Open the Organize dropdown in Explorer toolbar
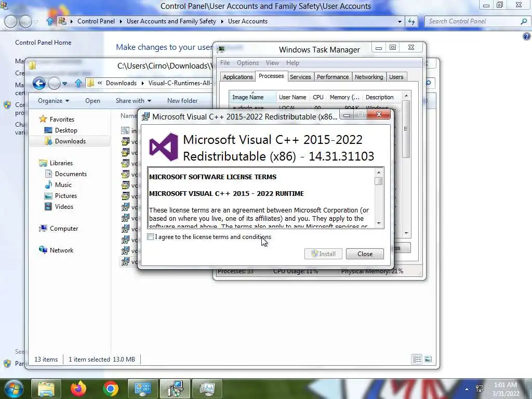The image size is (532, 399). click(x=54, y=101)
